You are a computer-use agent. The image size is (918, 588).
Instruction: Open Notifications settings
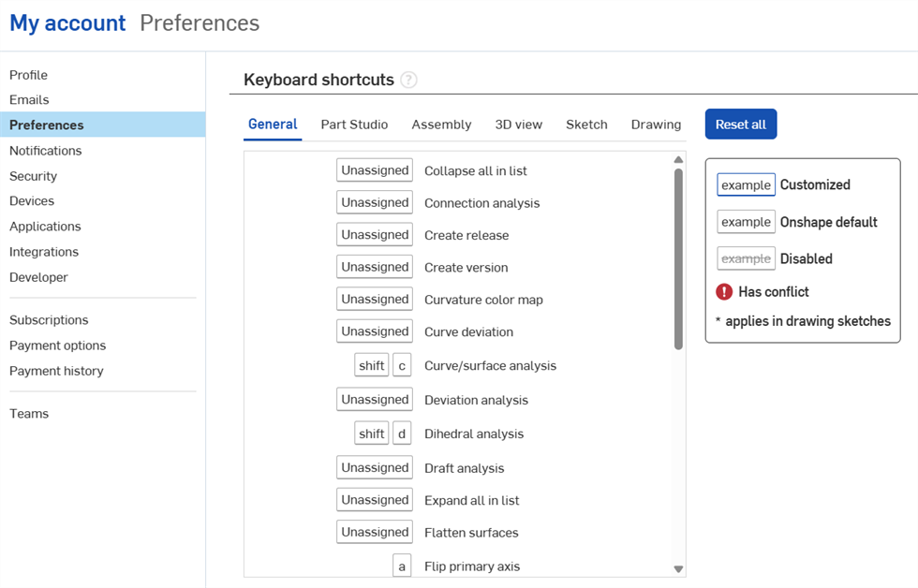coord(45,150)
